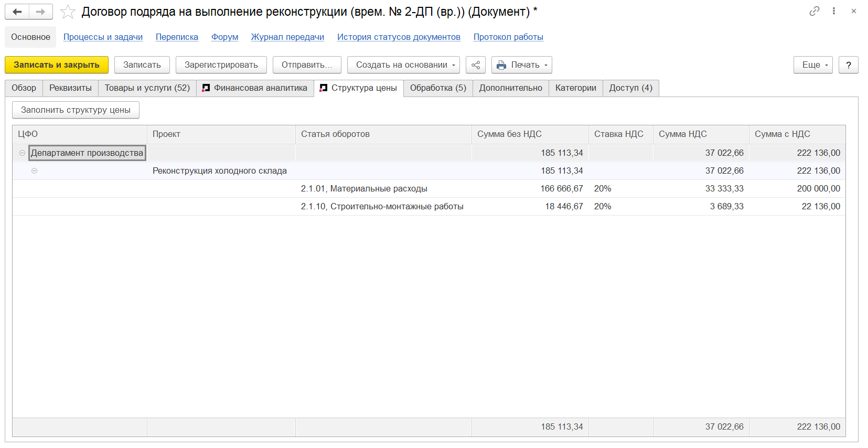The image size is (868, 448).
Task: Open the Журнал передачи link
Action: click(287, 37)
